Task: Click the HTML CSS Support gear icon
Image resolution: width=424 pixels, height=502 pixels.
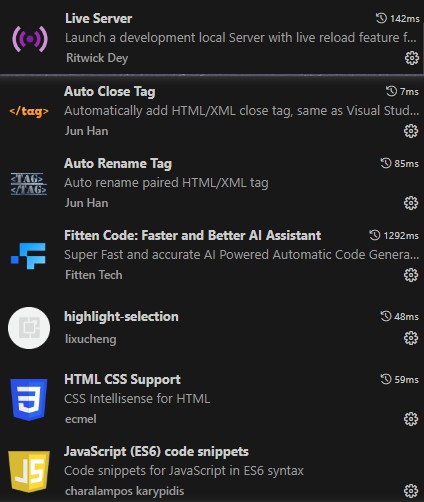Action: tap(411, 419)
